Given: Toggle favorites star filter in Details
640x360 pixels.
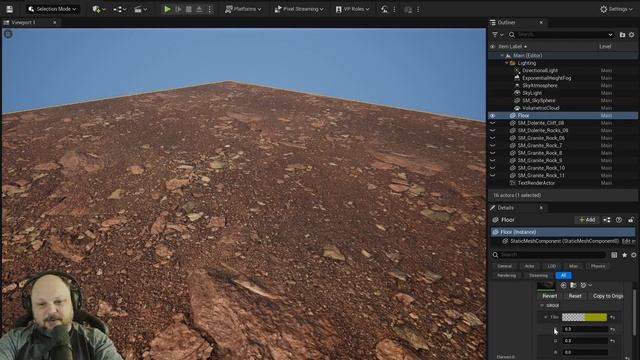Looking at the screenshot, I should (x=624, y=255).
